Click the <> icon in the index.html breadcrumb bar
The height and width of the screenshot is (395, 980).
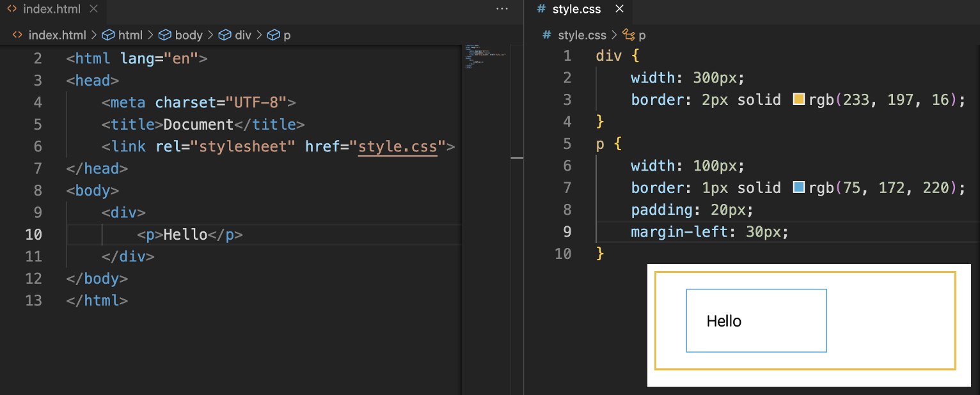click(x=17, y=35)
